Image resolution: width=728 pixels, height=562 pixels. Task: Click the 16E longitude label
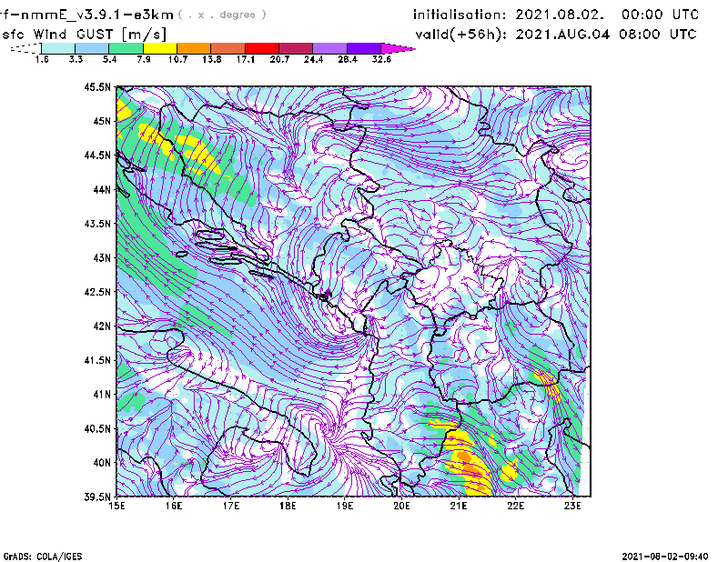tap(174, 506)
